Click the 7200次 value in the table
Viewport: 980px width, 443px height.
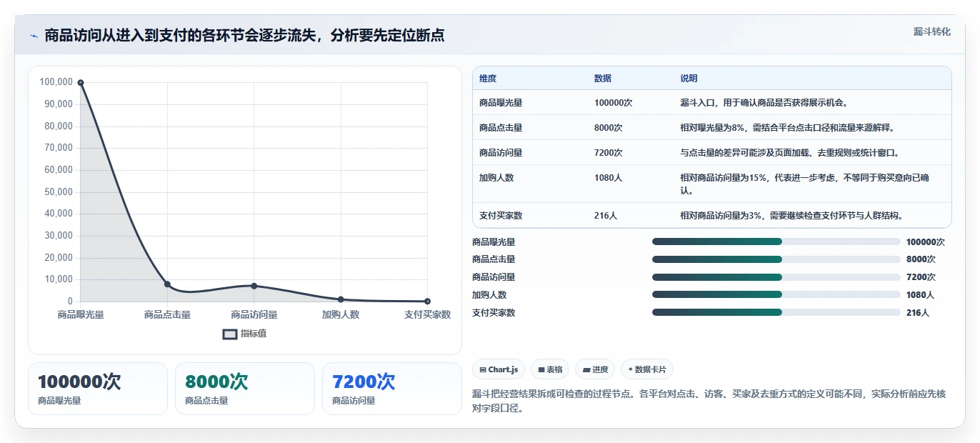pos(609,153)
